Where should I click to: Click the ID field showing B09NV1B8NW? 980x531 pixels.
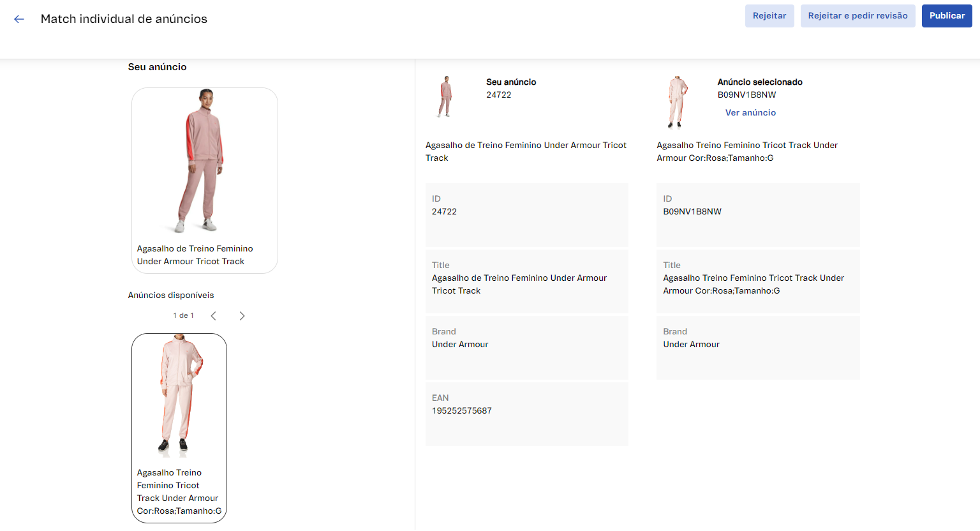point(757,214)
